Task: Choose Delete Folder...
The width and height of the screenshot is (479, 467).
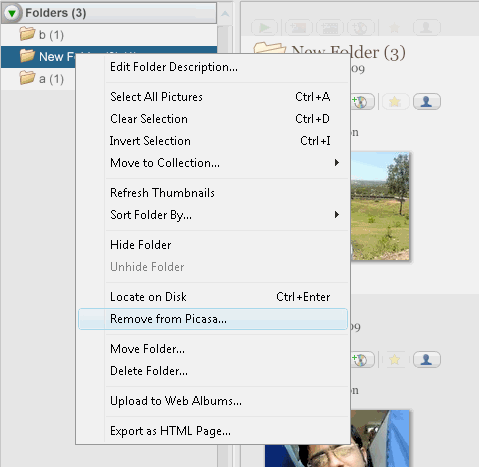Action: [x=213, y=371]
